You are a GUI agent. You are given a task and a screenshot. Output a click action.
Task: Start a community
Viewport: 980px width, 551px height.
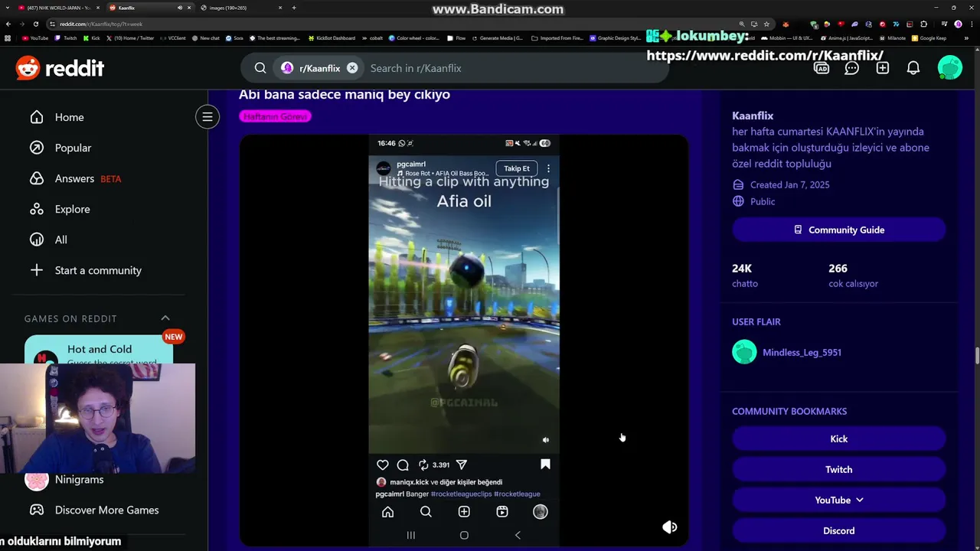point(98,270)
